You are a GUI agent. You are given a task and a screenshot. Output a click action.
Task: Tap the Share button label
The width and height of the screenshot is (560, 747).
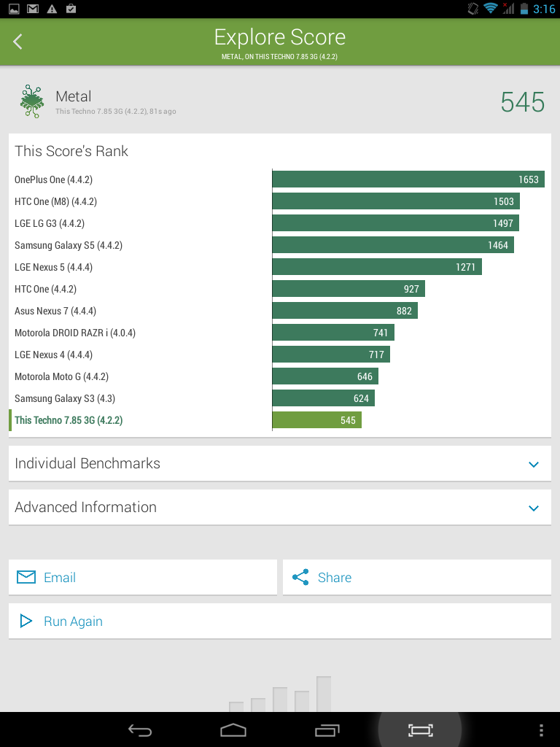pyautogui.click(x=335, y=578)
